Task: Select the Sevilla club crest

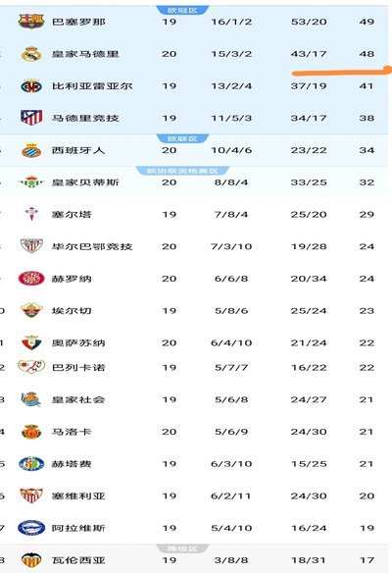Action: (31, 495)
